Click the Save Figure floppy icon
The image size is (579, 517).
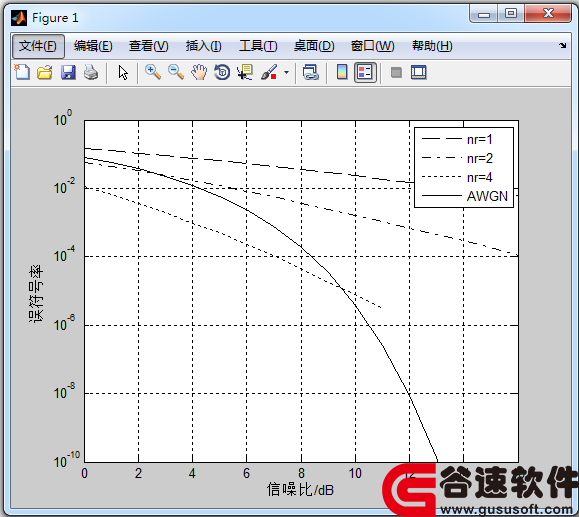pos(68,72)
